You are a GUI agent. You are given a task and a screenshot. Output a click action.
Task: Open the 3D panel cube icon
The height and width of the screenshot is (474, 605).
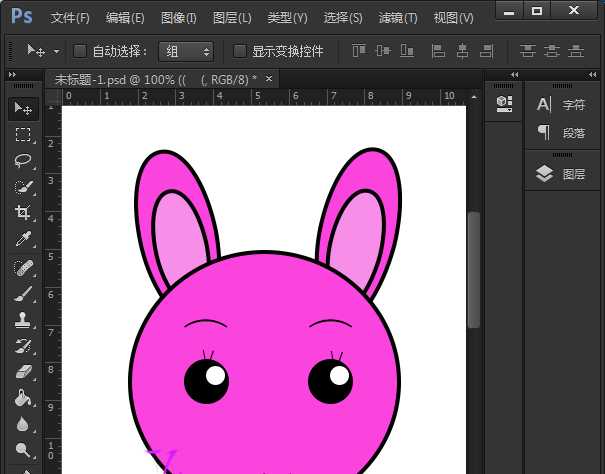pyautogui.click(x=504, y=104)
